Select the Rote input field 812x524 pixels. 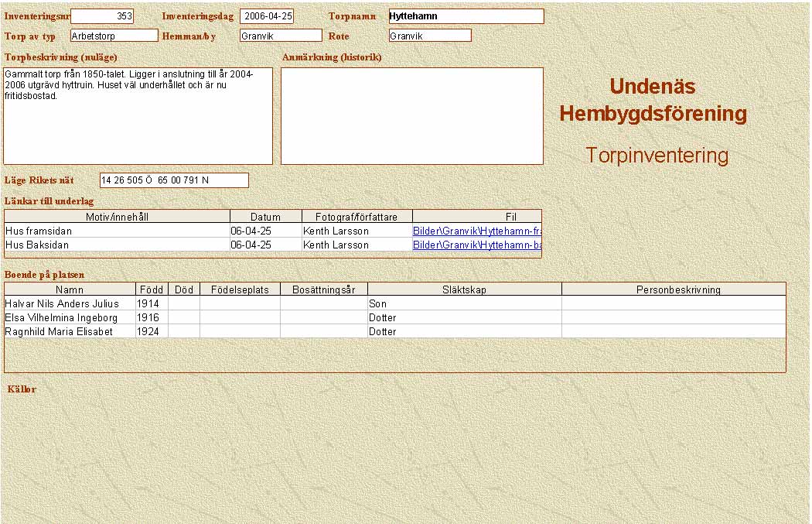click(430, 36)
